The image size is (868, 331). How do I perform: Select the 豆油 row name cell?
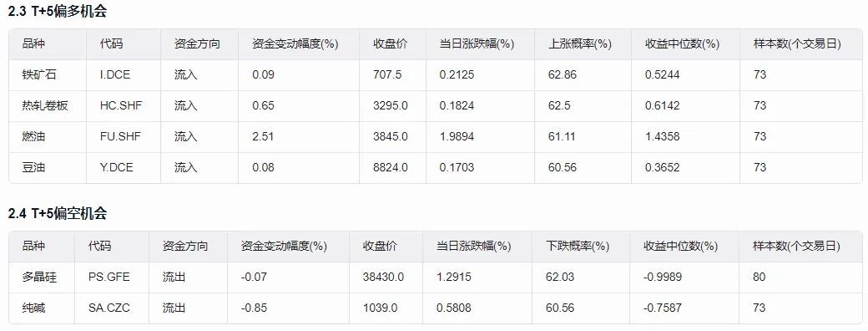coord(33,167)
